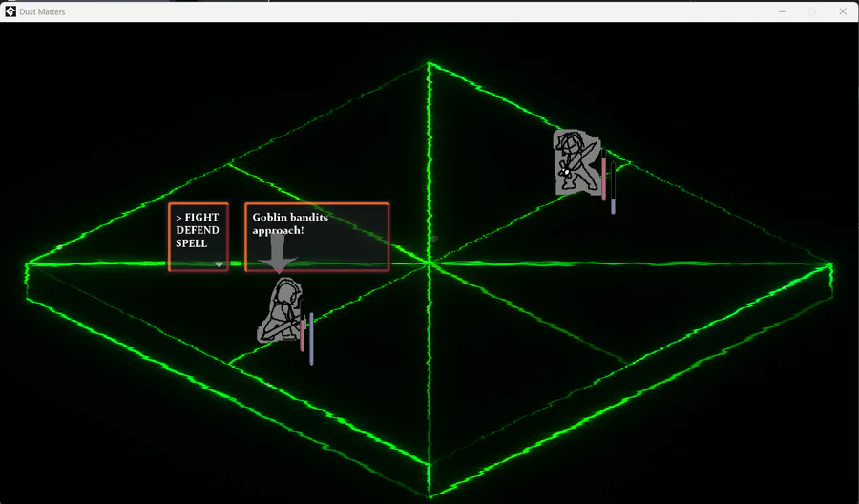
Task: Click the hero character sprite
Action: tap(280, 310)
